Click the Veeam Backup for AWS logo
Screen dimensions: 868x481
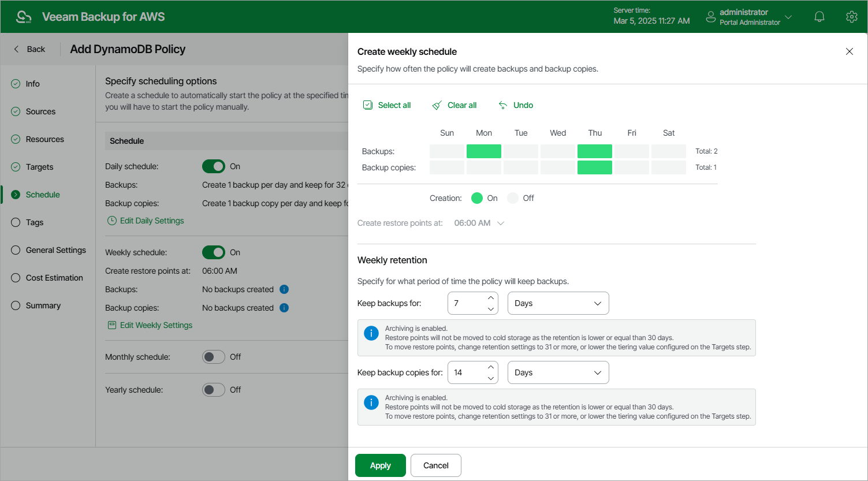pyautogui.click(x=24, y=17)
